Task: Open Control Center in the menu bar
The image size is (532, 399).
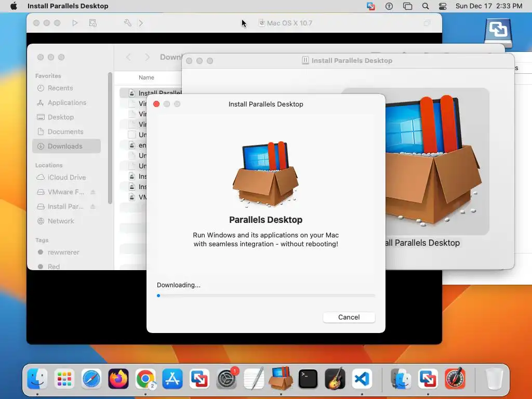Action: click(x=443, y=6)
